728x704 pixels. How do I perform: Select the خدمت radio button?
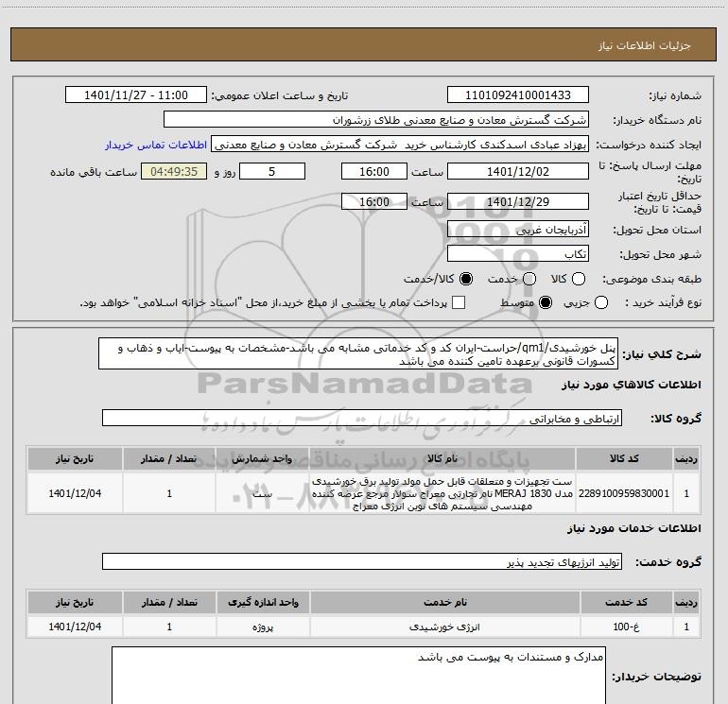(529, 279)
